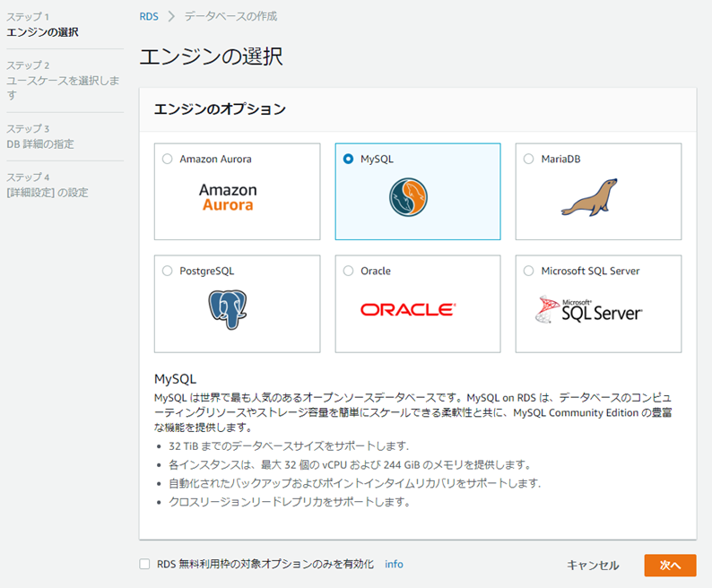Choose the MariaDB radio button

point(529,160)
